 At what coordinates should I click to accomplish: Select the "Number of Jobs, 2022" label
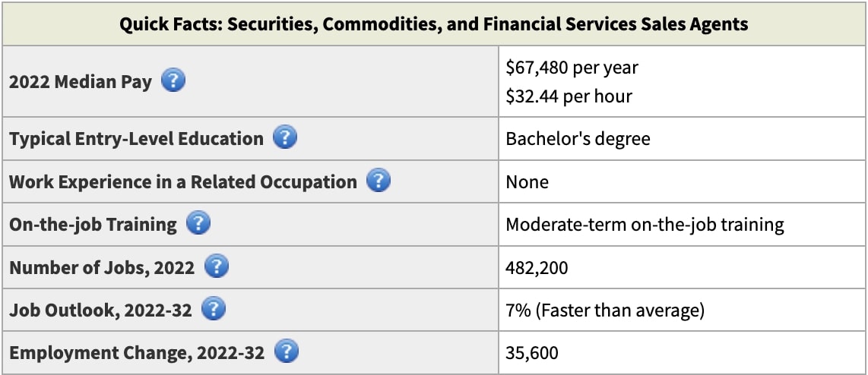(102, 267)
